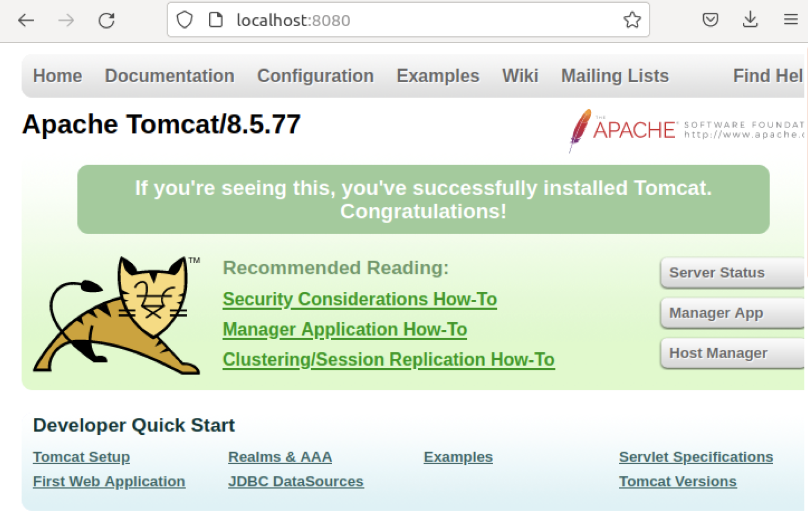Open the Wiki navigation item
The height and width of the screenshot is (532, 808).
(x=520, y=76)
